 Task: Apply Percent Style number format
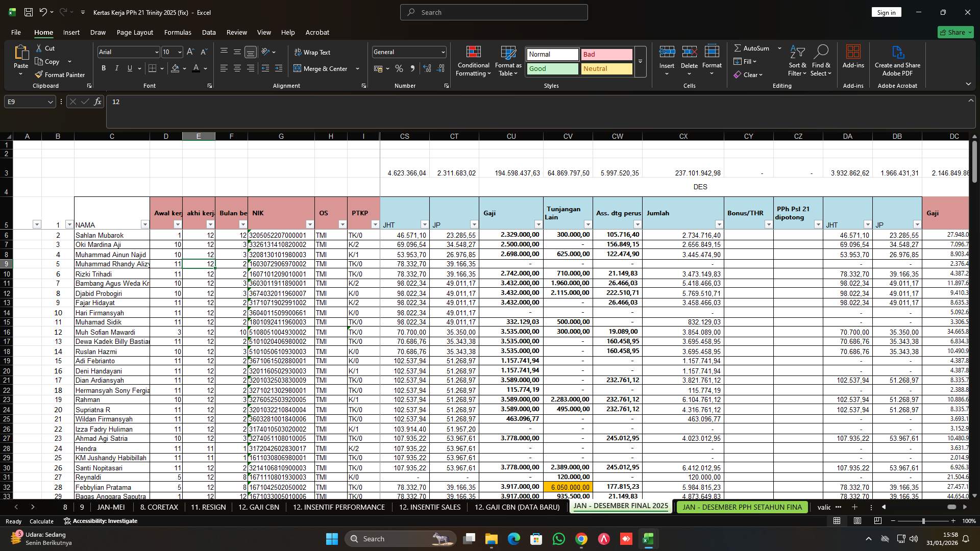click(x=399, y=68)
